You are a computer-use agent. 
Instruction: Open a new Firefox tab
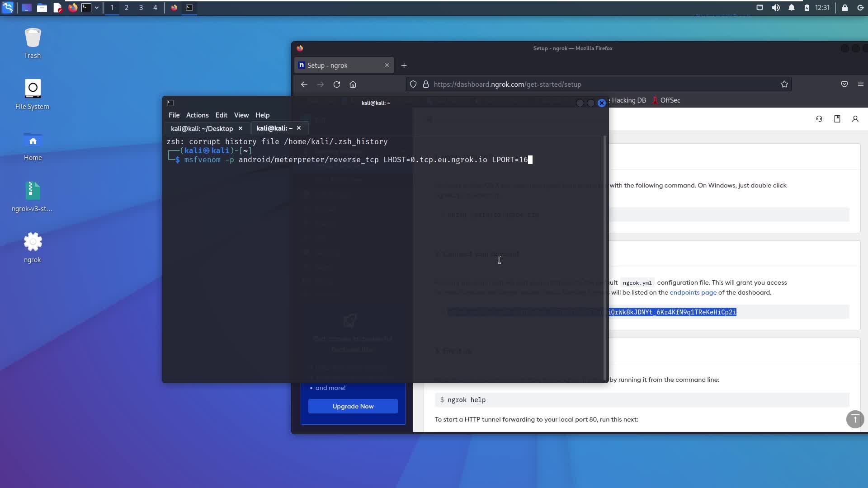tap(404, 66)
